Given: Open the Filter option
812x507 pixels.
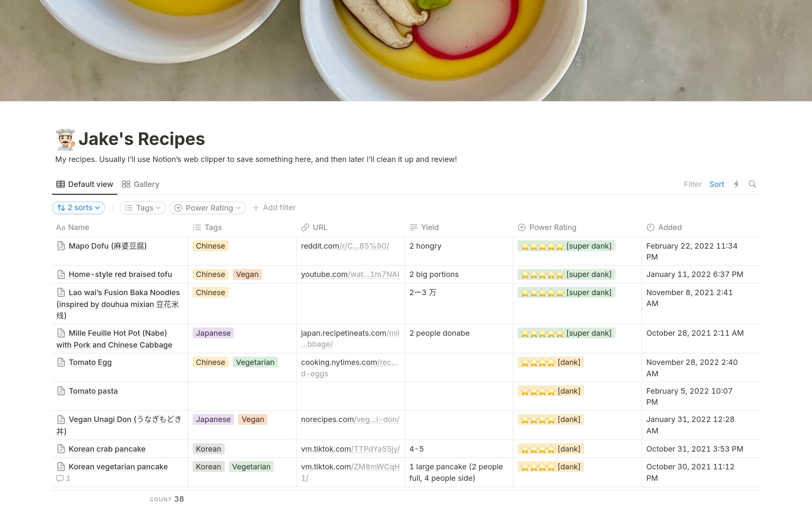Looking at the screenshot, I should tap(693, 184).
